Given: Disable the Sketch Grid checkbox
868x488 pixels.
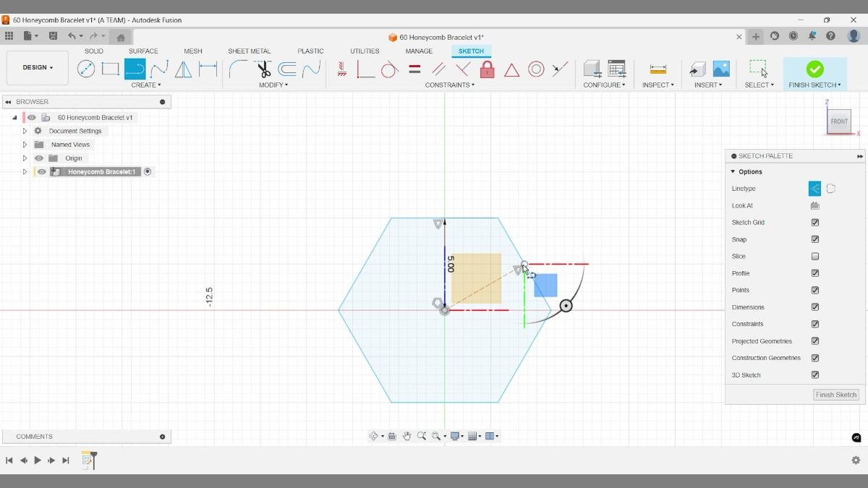Looking at the screenshot, I should click(814, 222).
